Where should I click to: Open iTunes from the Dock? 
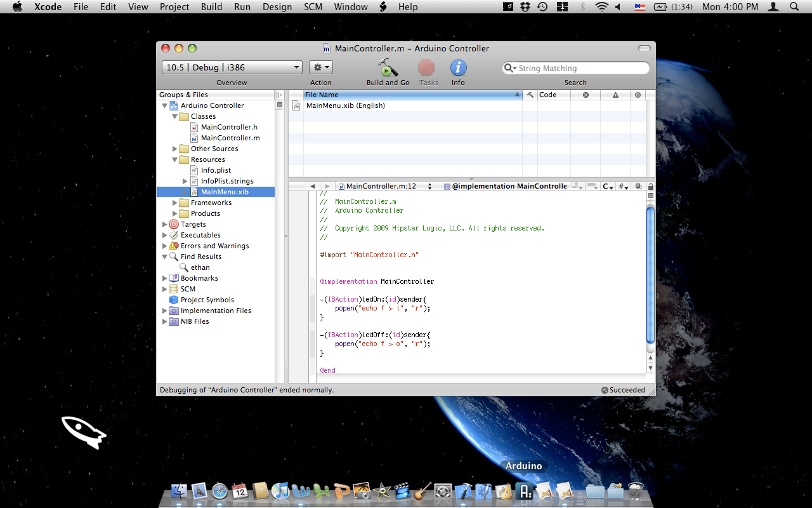pyautogui.click(x=280, y=491)
